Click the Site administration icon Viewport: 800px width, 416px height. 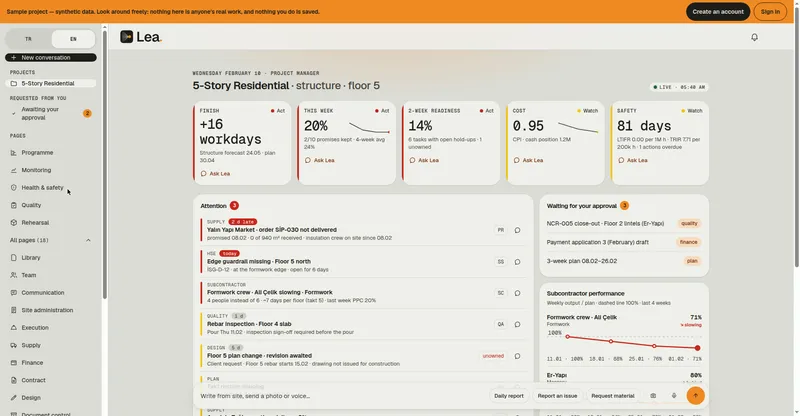[x=14, y=310]
